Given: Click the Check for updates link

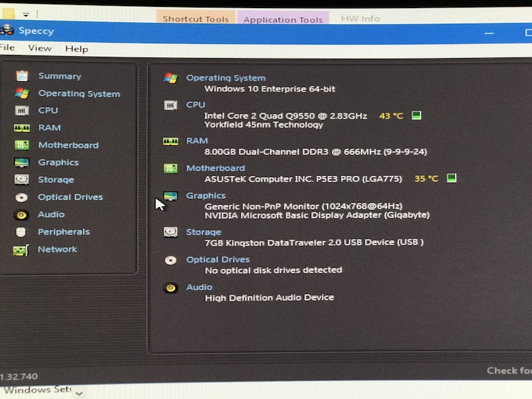Looking at the screenshot, I should 509,370.
